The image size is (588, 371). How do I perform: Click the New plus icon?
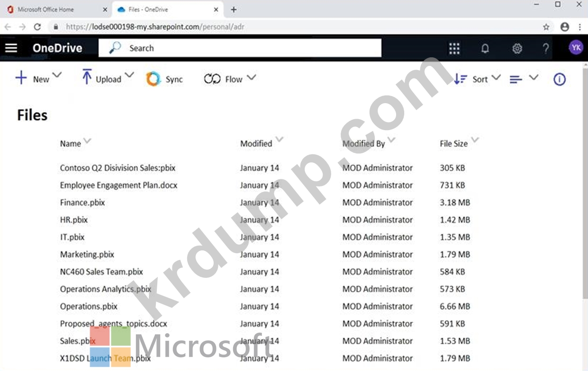pyautogui.click(x=21, y=78)
